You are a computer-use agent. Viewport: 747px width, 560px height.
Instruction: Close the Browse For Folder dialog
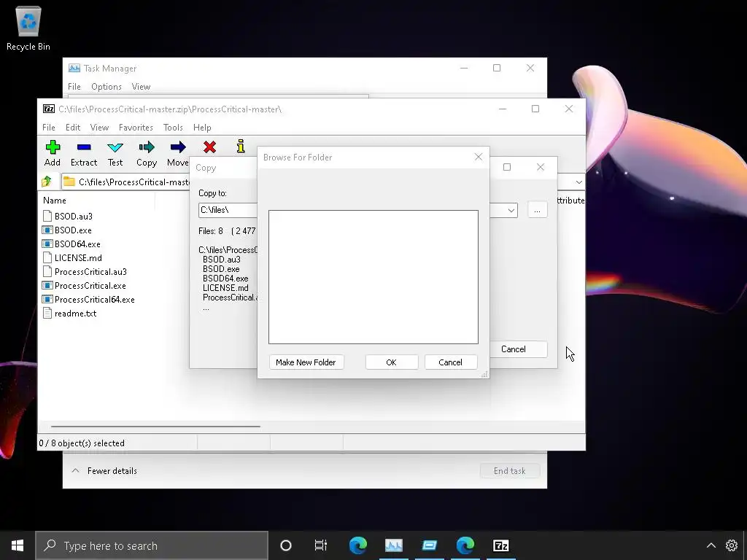click(479, 157)
